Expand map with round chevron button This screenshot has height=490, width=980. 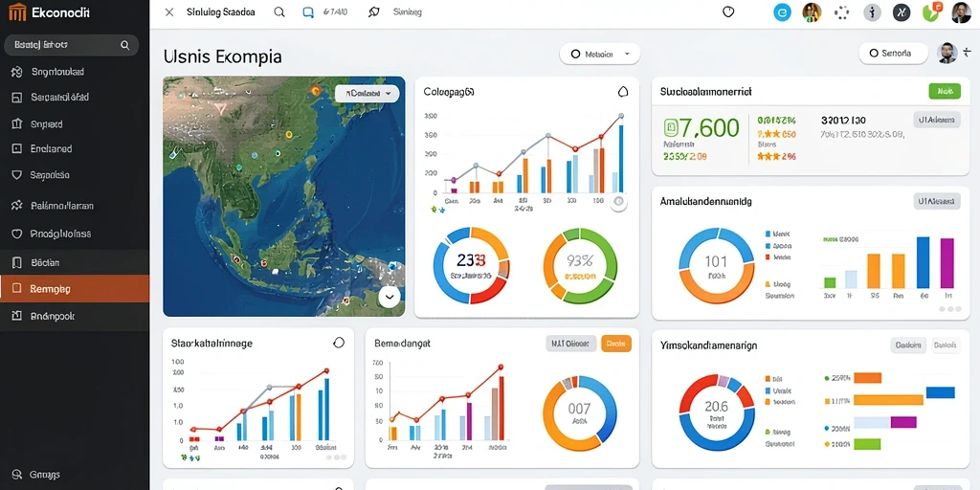point(390,297)
